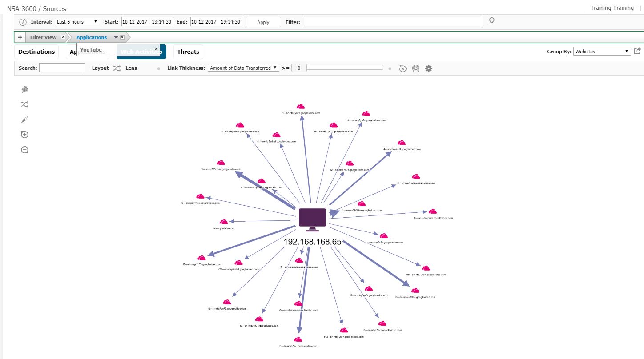The height and width of the screenshot is (359, 644).
Task: Click the home reset icon in graph sidebar
Action: (x=25, y=89)
